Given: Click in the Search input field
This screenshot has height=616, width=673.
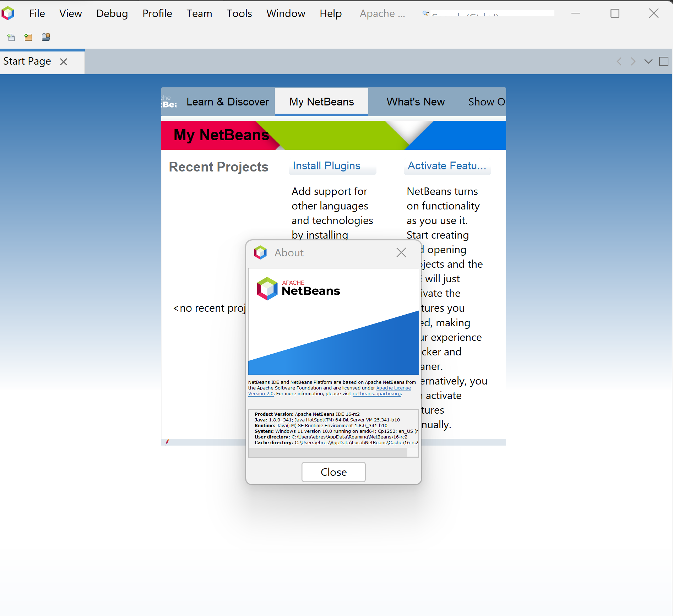Looking at the screenshot, I should 492,13.
